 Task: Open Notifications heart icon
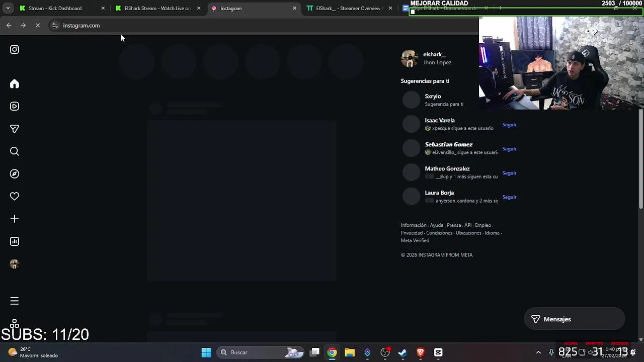15,196
